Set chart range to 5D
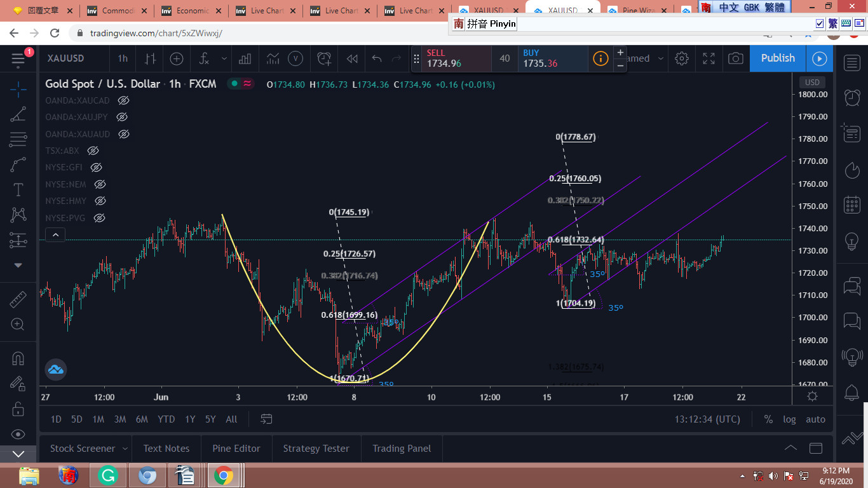This screenshot has width=868, height=488. [76, 419]
